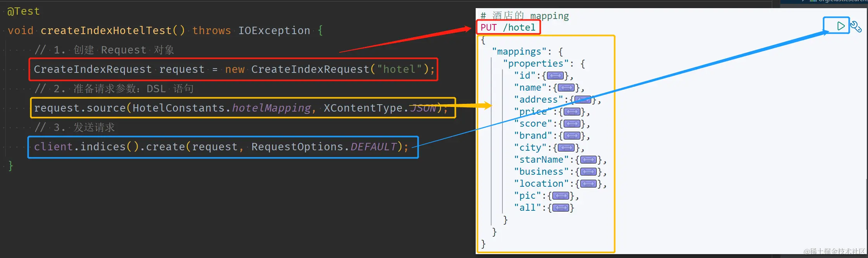The height and width of the screenshot is (258, 868).
Task: Expand the collapsed "brand" field body
Action: pos(572,136)
